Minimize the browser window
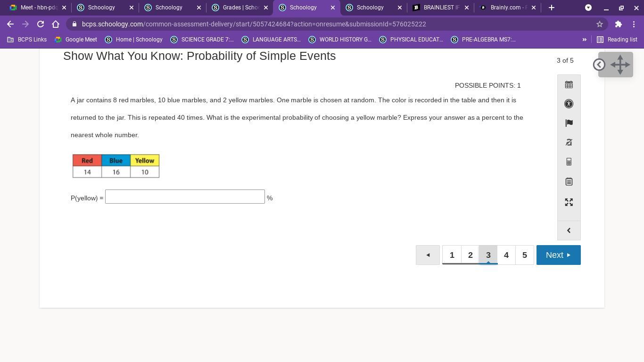Image resolution: width=644 pixels, height=362 pixels. pyautogui.click(x=606, y=8)
